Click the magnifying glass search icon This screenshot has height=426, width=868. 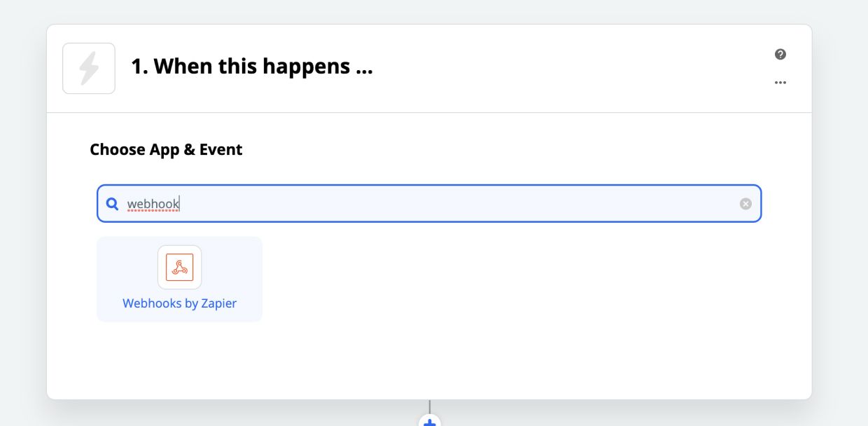(112, 204)
